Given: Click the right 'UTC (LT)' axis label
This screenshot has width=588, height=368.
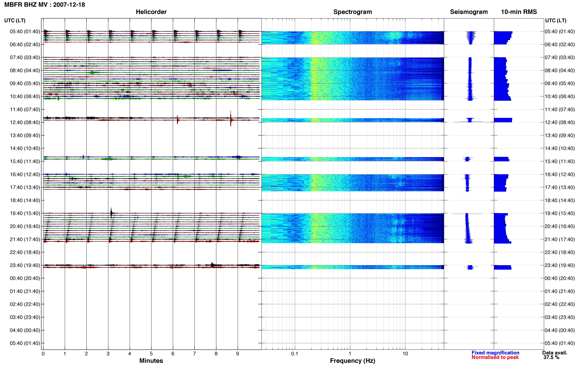Looking at the screenshot, I should (x=556, y=20).
